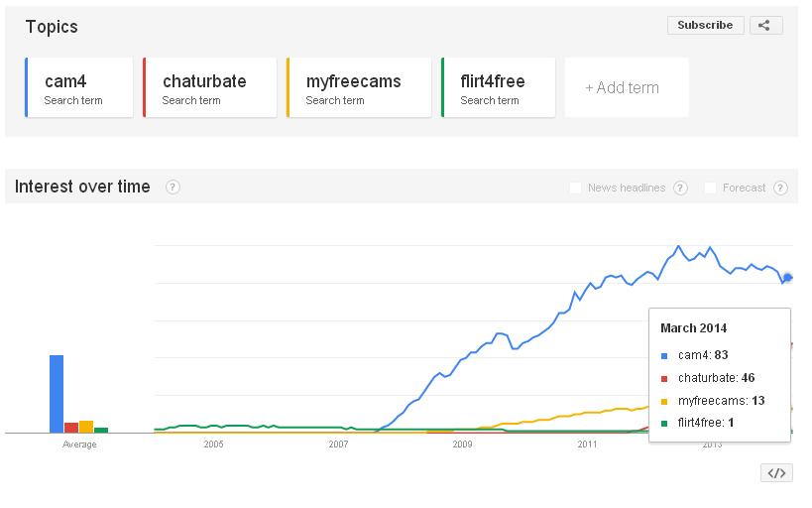Select the flirt4free search term card

click(498, 87)
